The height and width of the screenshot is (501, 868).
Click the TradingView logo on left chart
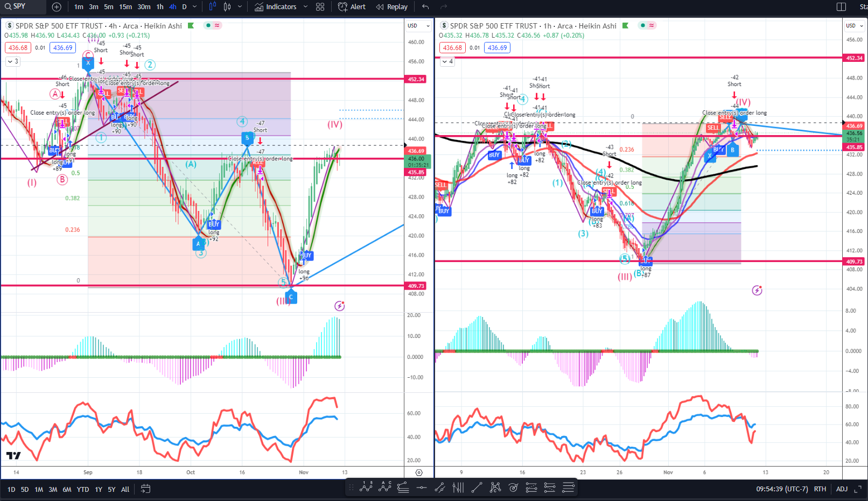click(x=13, y=455)
